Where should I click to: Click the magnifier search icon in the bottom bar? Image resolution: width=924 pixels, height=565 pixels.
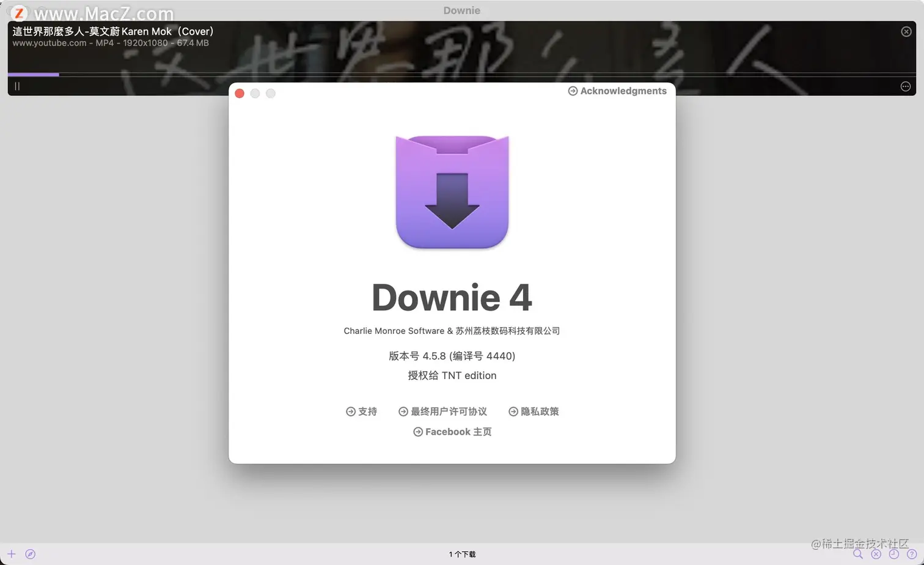[x=858, y=554]
